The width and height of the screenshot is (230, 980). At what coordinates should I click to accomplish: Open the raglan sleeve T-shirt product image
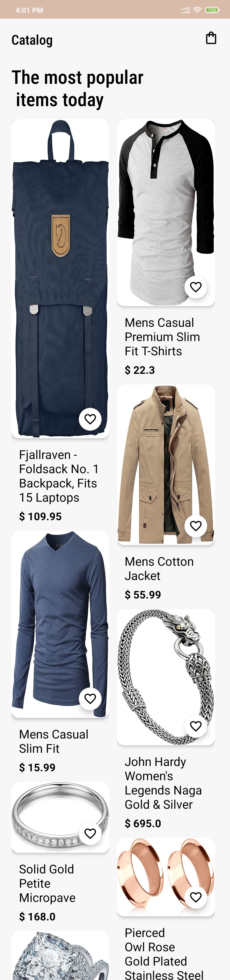tap(166, 213)
